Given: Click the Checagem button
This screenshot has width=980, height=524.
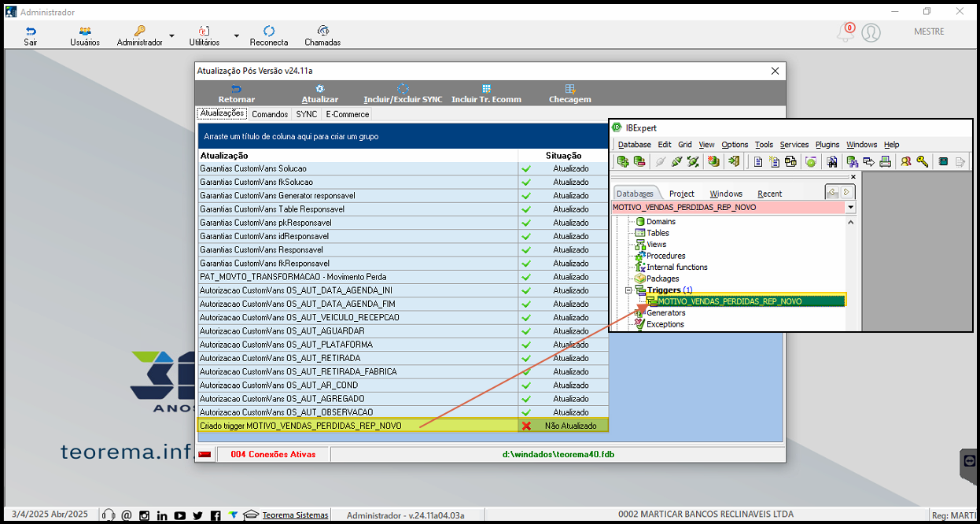Looking at the screenshot, I should tap(569, 94).
